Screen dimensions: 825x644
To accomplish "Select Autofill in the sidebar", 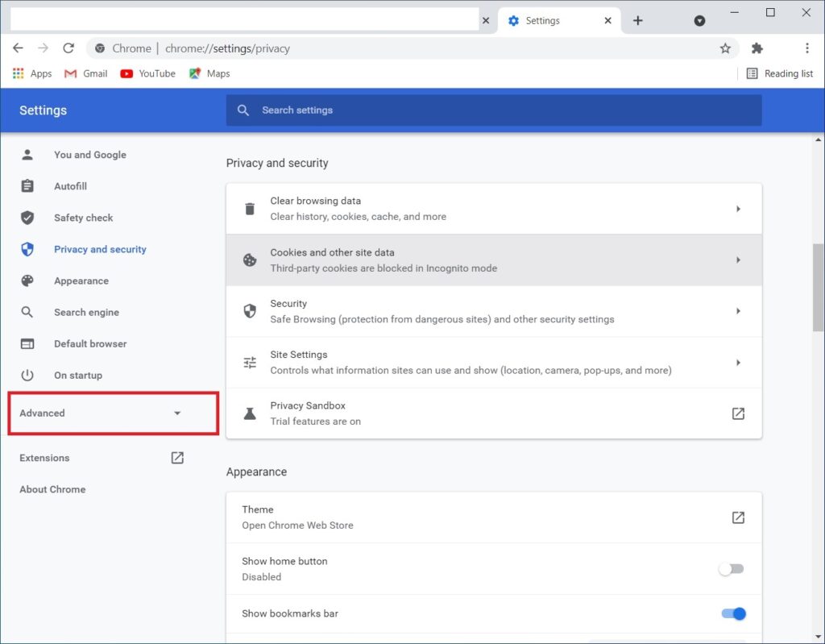I will coord(70,186).
